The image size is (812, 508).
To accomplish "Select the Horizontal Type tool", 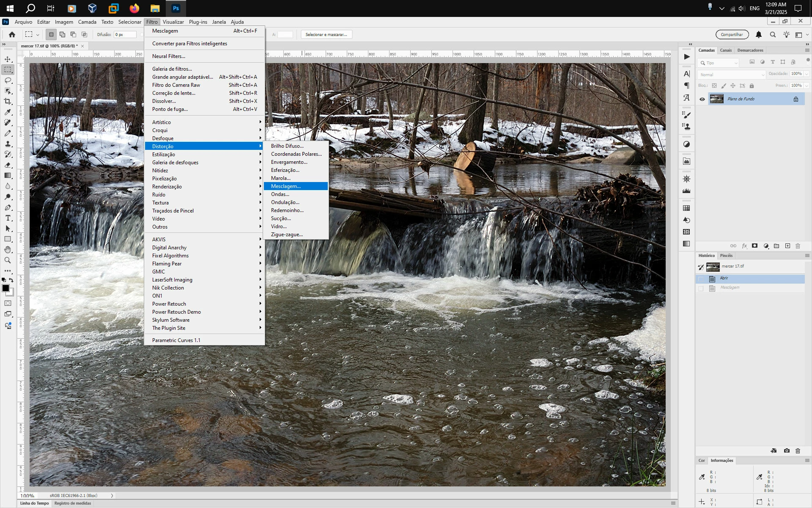I will (x=8, y=218).
